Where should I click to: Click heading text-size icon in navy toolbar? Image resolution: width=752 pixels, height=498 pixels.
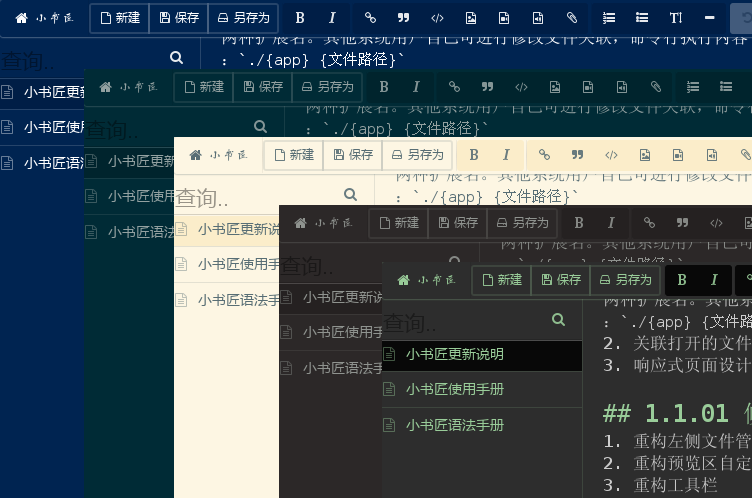676,18
